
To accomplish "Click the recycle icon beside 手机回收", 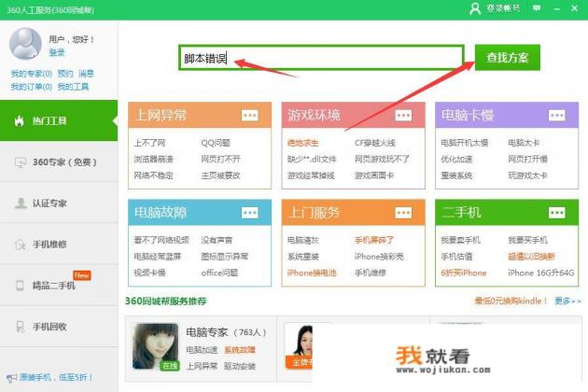I will pyautogui.click(x=20, y=327).
